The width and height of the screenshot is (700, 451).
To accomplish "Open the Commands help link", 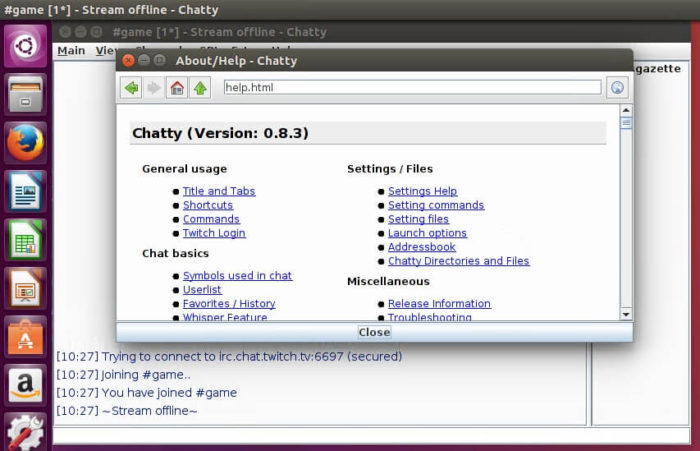I will pyautogui.click(x=211, y=219).
